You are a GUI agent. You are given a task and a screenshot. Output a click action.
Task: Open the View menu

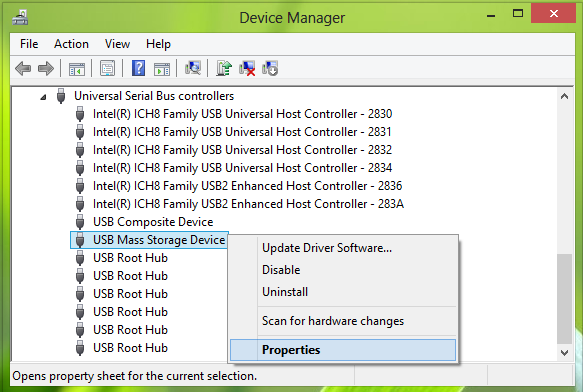pos(117,44)
